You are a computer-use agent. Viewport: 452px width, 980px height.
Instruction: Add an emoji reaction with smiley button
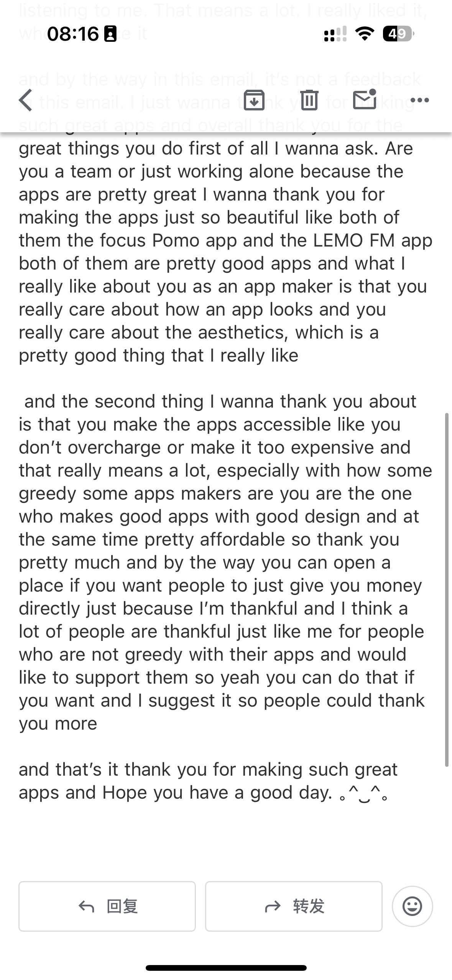[x=413, y=906]
